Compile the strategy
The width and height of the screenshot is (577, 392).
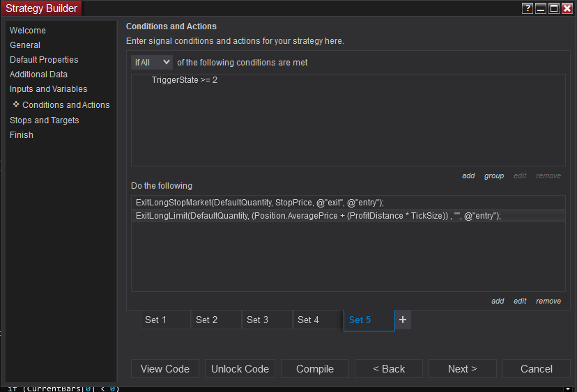pos(315,369)
